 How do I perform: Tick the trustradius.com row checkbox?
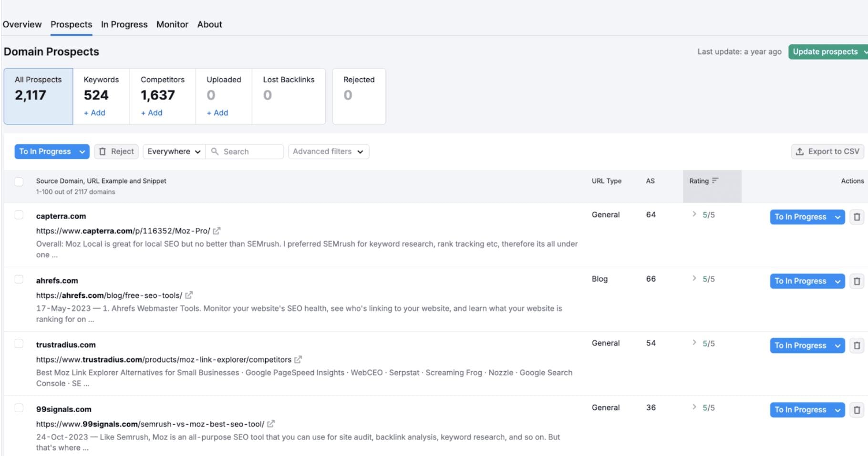tap(19, 344)
